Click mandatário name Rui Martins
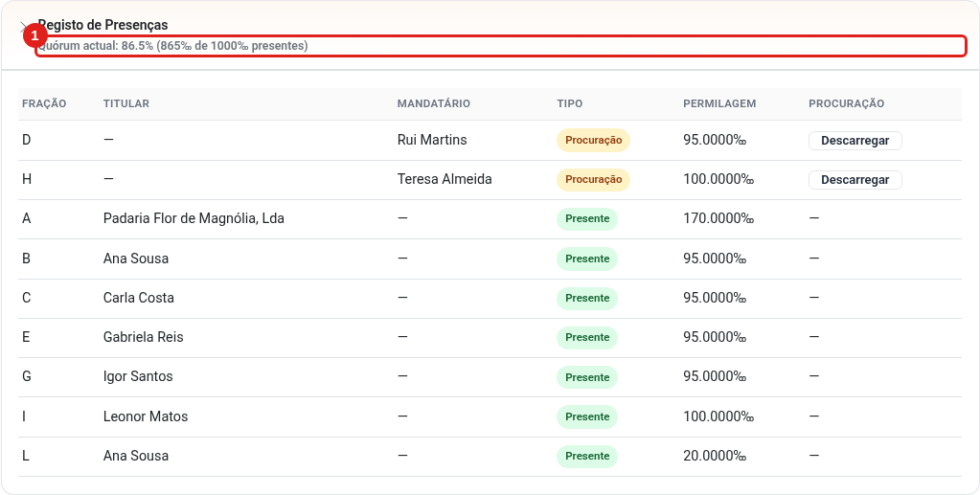Viewport: 980px width, 495px height. click(432, 140)
